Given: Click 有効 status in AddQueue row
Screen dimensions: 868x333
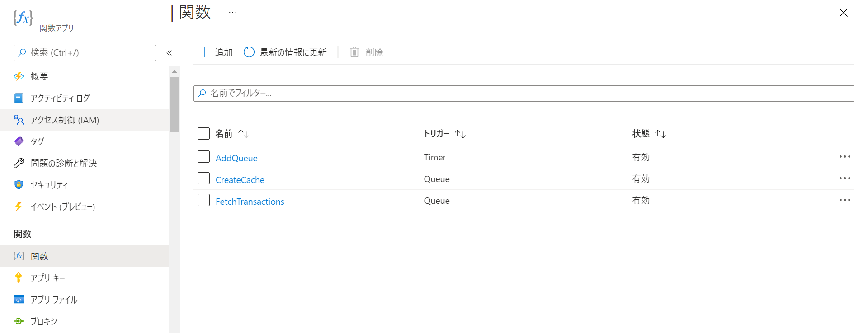Looking at the screenshot, I should click(x=641, y=157).
